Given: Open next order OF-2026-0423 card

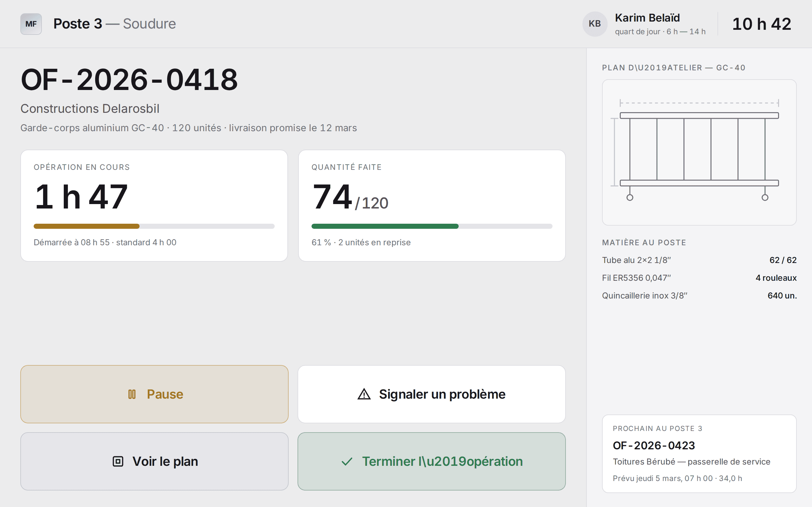Looking at the screenshot, I should (699, 454).
